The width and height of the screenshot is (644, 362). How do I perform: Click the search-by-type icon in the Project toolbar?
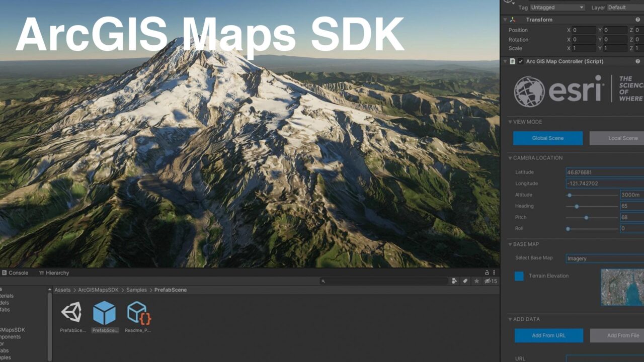click(454, 281)
